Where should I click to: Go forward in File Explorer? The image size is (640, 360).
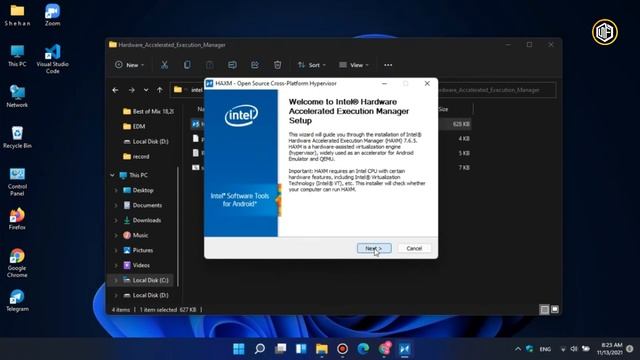[x=131, y=90]
